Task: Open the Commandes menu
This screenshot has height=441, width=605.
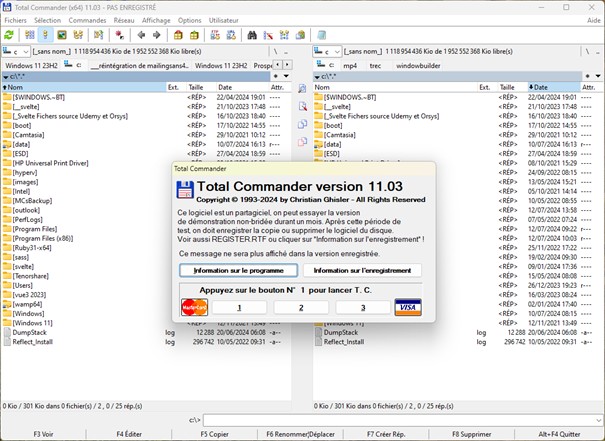Action: pyautogui.click(x=88, y=20)
